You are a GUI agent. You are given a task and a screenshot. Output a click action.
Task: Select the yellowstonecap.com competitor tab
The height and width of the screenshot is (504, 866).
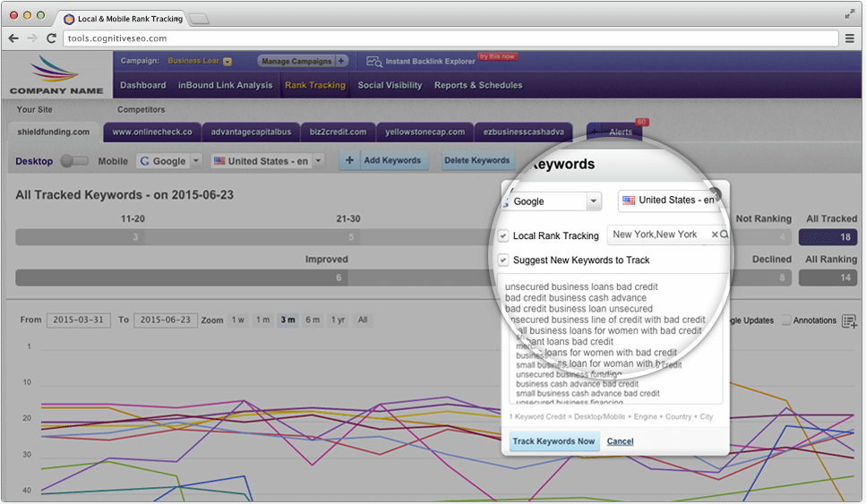pyautogui.click(x=424, y=132)
